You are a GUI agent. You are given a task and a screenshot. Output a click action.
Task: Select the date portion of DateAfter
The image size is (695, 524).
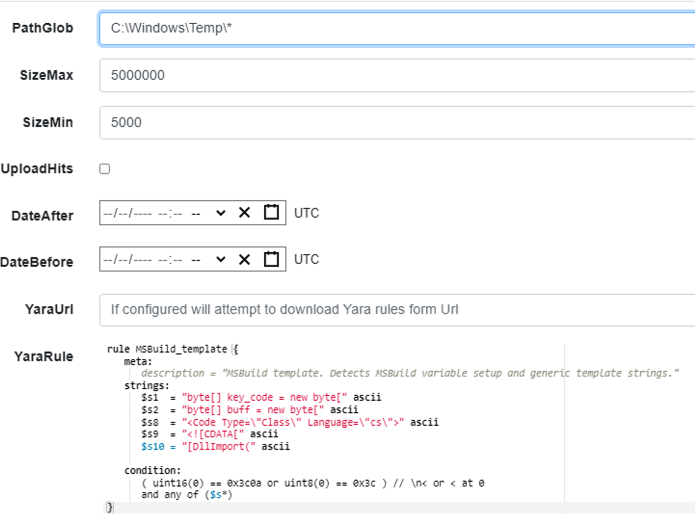click(x=129, y=213)
